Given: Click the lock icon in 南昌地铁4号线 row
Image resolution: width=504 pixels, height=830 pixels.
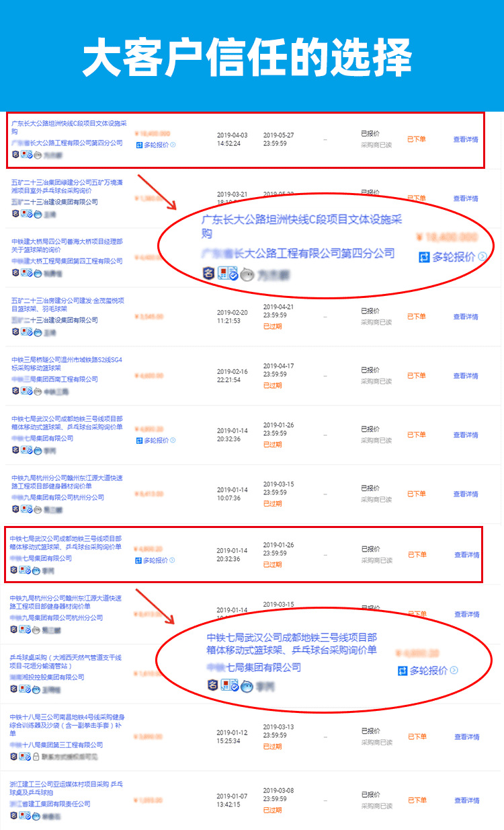Looking at the screenshot, I should pos(36,757).
